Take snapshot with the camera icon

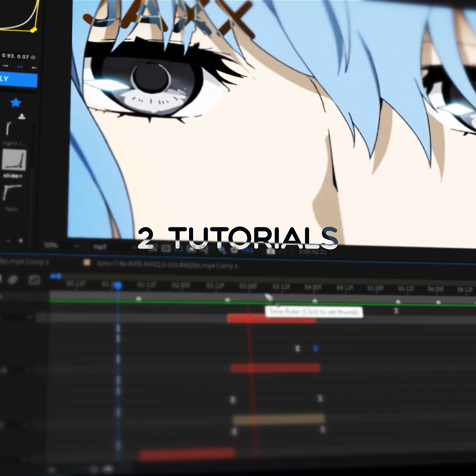coord(271,251)
